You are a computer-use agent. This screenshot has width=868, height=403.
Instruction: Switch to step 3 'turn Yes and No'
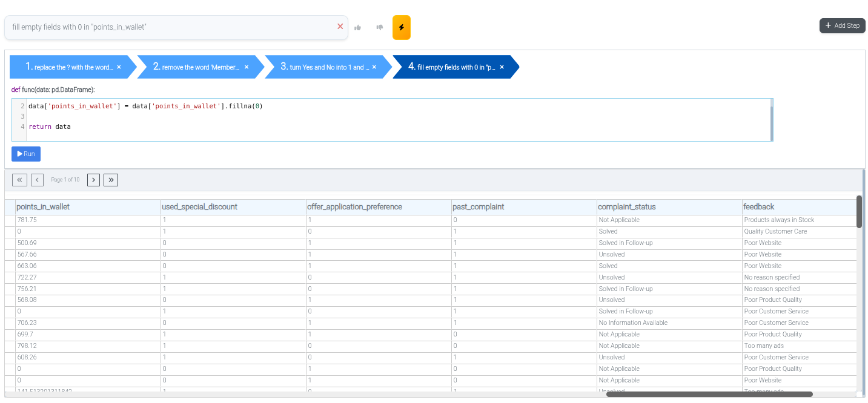point(325,67)
